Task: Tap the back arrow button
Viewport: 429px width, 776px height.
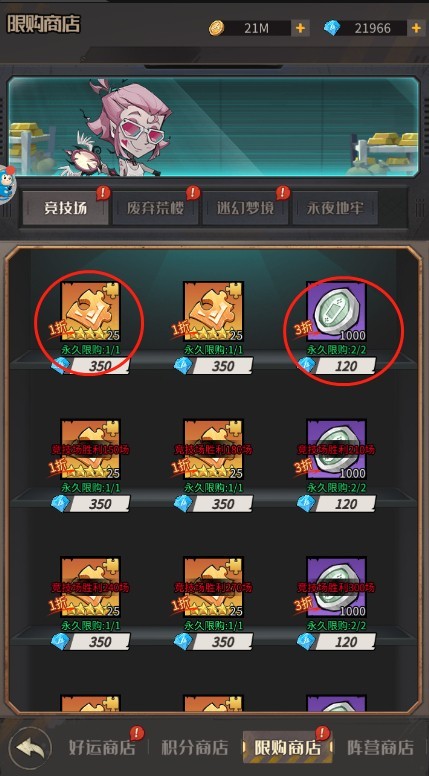Action: click(29, 747)
